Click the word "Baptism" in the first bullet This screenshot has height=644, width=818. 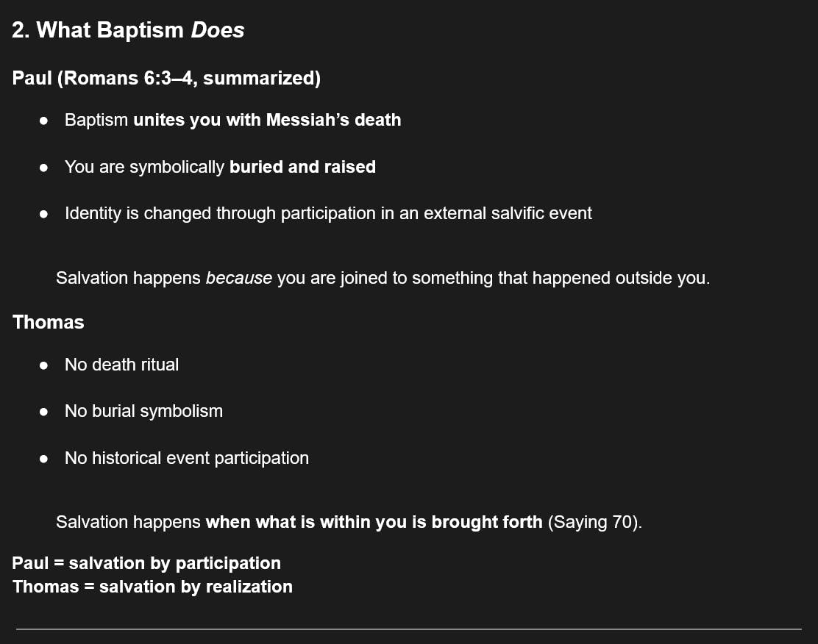click(96, 120)
